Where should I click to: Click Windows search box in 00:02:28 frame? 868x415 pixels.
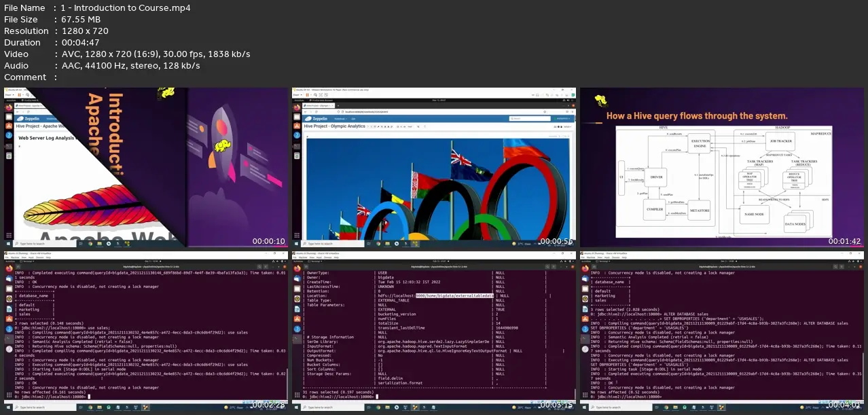(x=44, y=408)
